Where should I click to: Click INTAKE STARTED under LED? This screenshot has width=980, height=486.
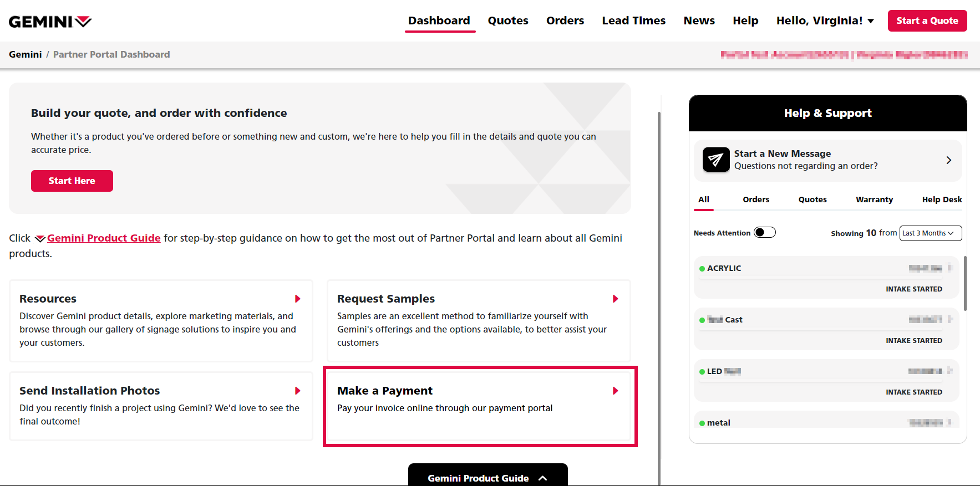pyautogui.click(x=914, y=392)
